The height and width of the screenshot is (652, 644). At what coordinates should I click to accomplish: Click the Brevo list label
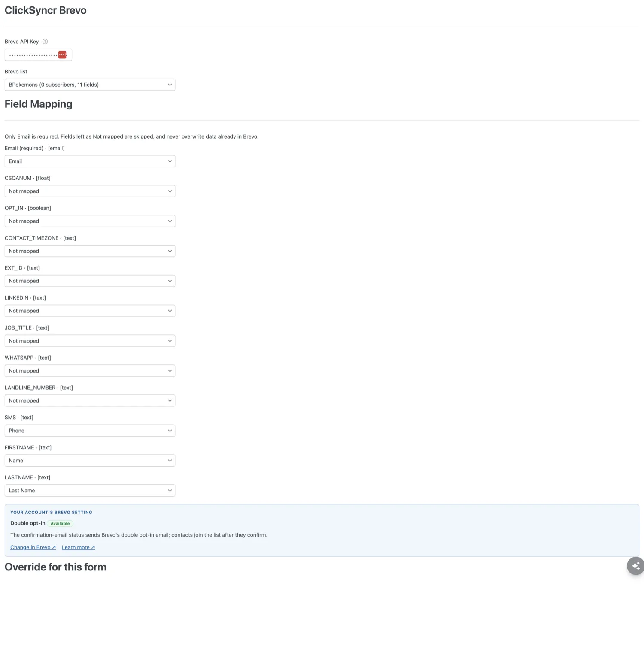pos(16,72)
